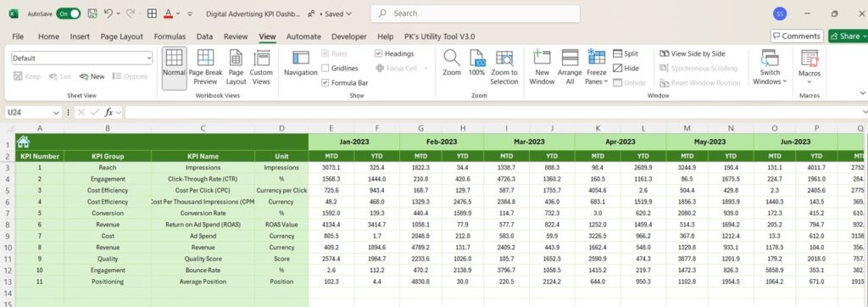Select the 'KPI Group' header cell

click(108, 156)
